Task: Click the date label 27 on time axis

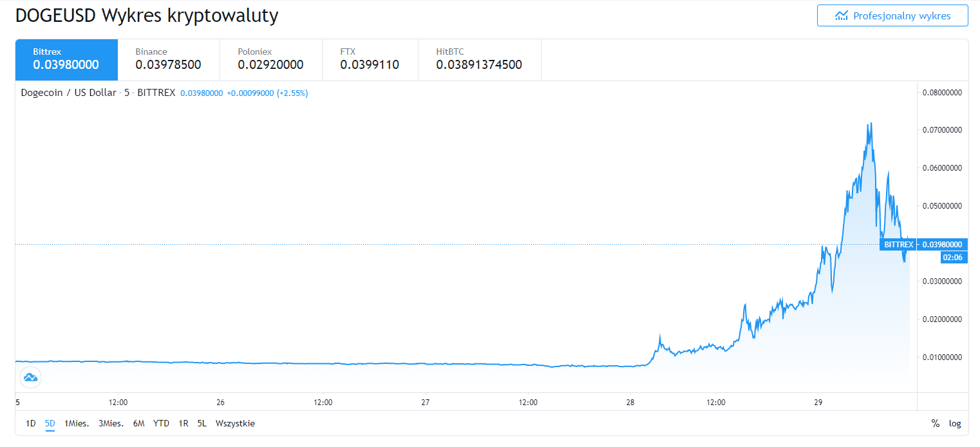Action: pos(425,402)
